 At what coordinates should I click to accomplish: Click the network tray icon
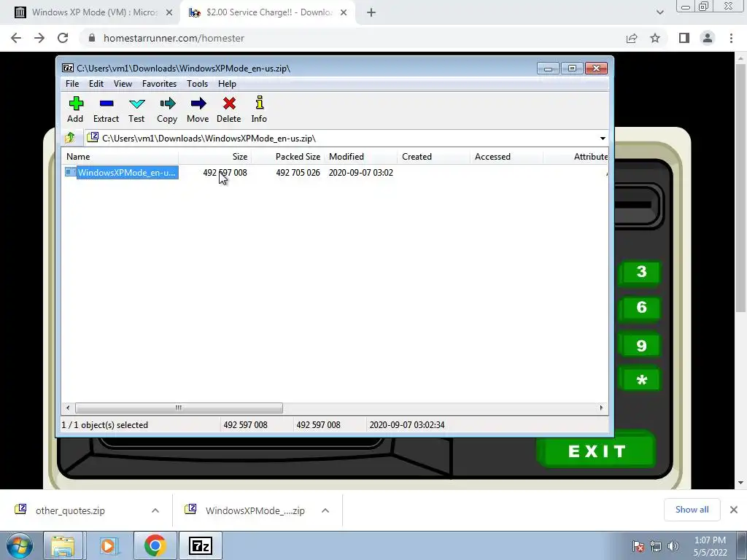click(656, 546)
